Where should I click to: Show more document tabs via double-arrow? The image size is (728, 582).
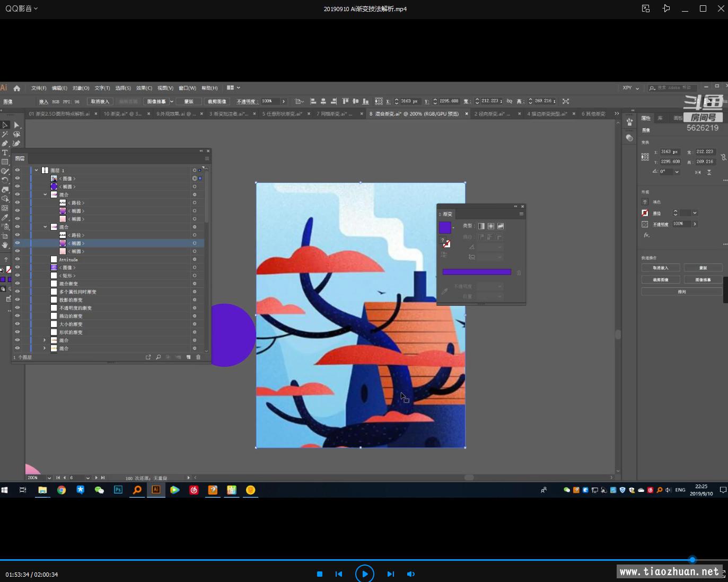(x=616, y=113)
